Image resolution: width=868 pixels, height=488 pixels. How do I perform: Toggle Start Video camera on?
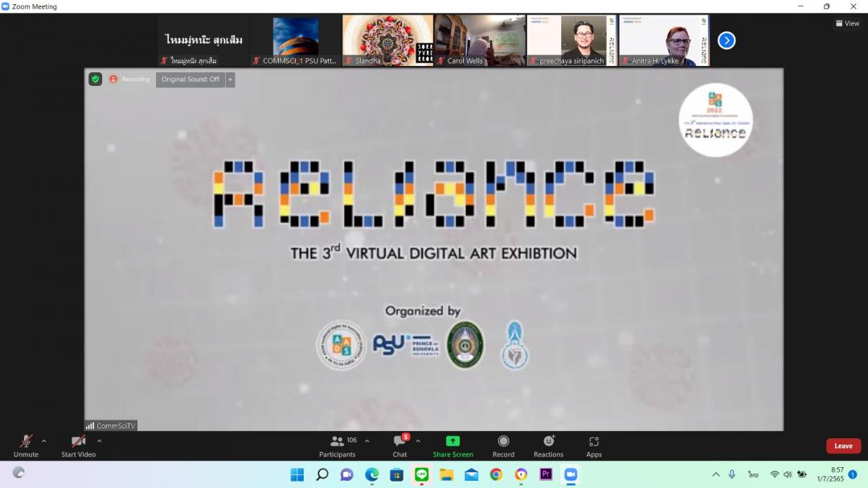(x=78, y=445)
